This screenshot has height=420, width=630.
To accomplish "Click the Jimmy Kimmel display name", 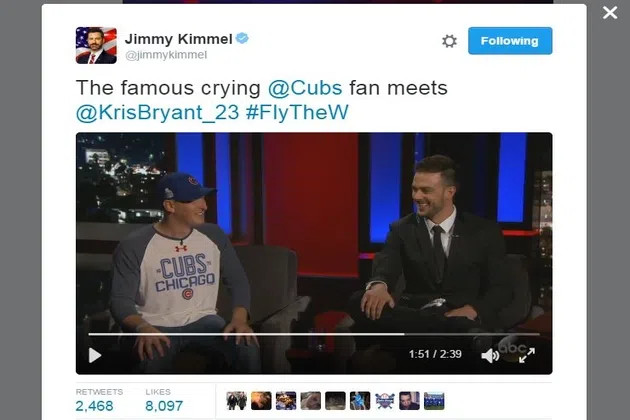I will [178, 39].
